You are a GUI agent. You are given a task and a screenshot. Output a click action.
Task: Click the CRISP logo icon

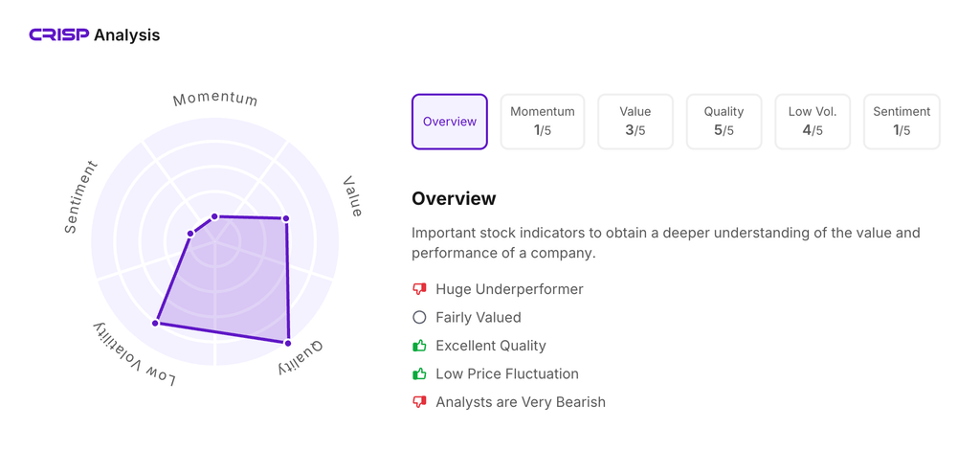coord(58,35)
